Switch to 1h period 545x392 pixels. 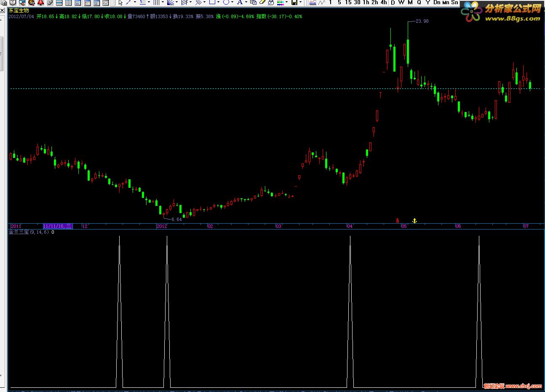(x=366, y=2)
